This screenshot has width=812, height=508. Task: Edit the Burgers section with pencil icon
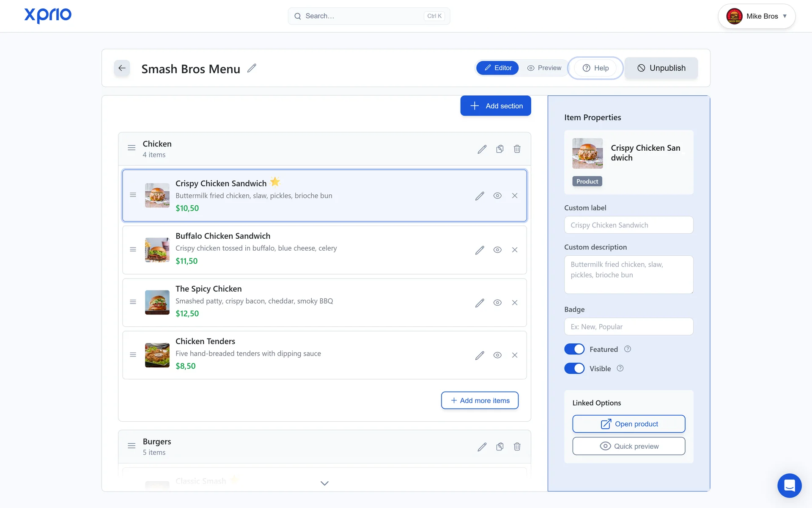pos(482,447)
